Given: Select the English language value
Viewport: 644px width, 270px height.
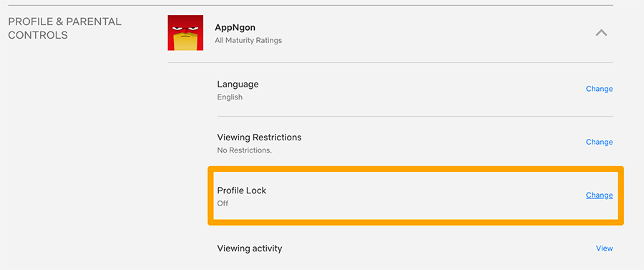Looking at the screenshot, I should tap(230, 97).
